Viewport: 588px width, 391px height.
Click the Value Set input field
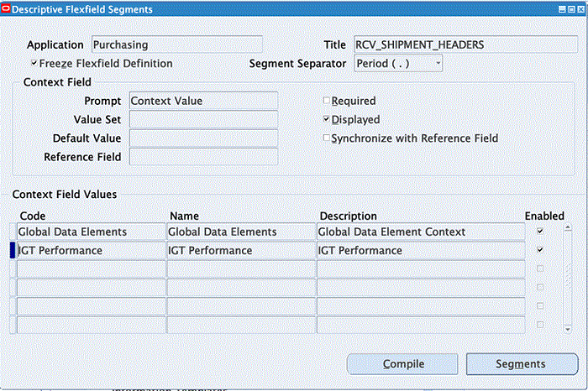203,120
